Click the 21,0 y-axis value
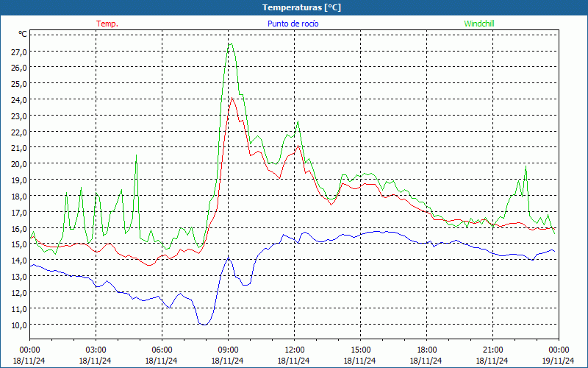This screenshot has width=588, height=368. pos(19,149)
